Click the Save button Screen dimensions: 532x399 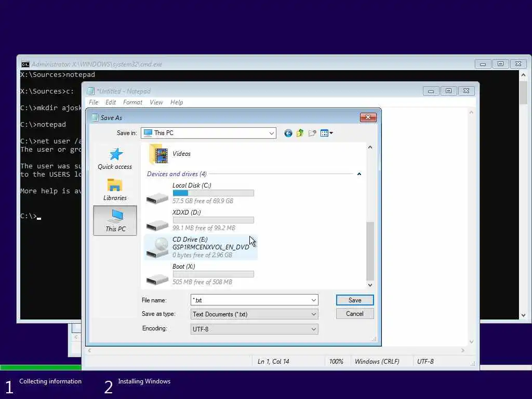pyautogui.click(x=355, y=300)
